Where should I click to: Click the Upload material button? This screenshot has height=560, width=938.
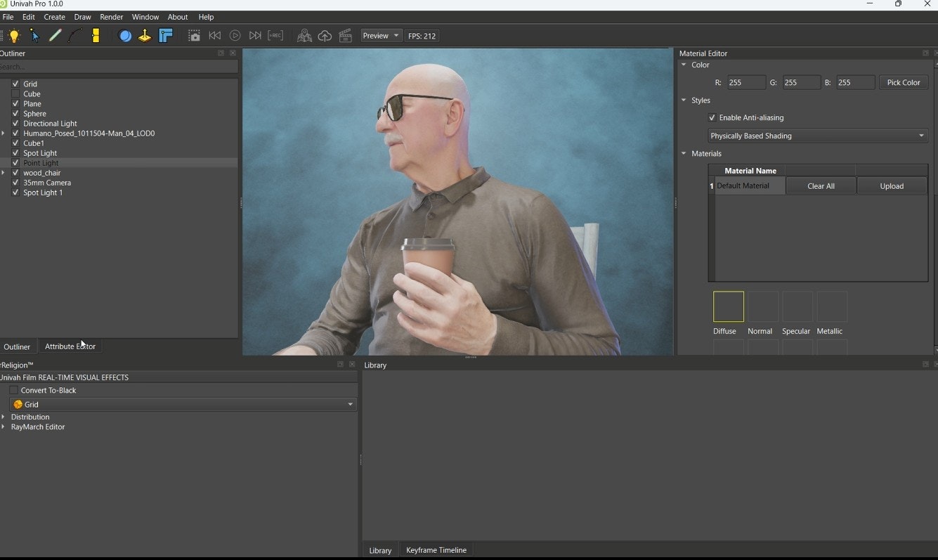pyautogui.click(x=891, y=186)
